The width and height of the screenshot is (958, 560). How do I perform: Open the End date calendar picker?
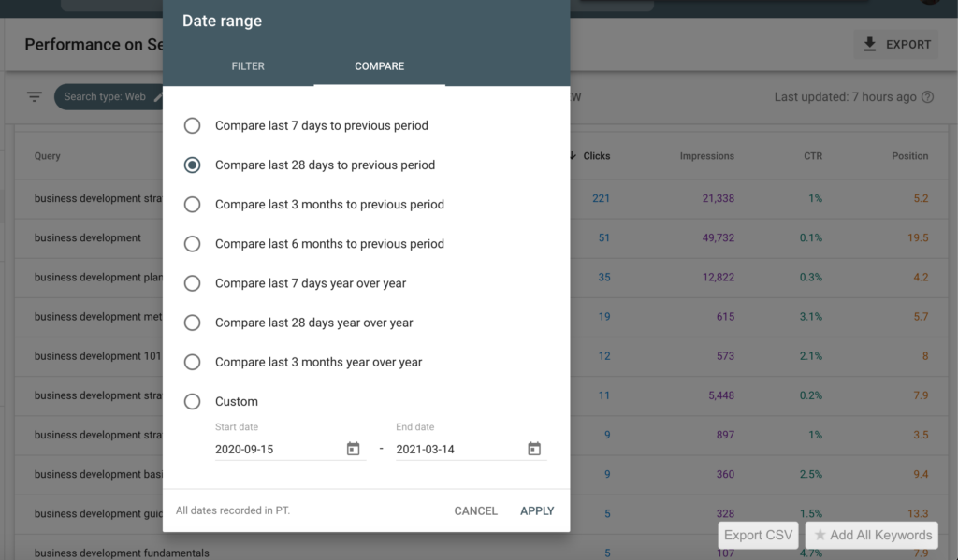coord(533,449)
